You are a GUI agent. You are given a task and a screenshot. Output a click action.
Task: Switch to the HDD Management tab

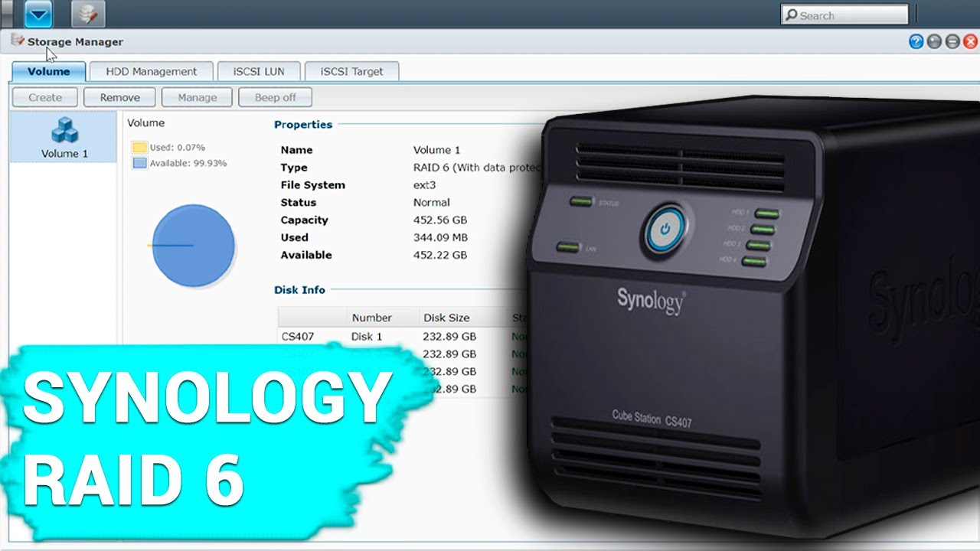point(151,71)
